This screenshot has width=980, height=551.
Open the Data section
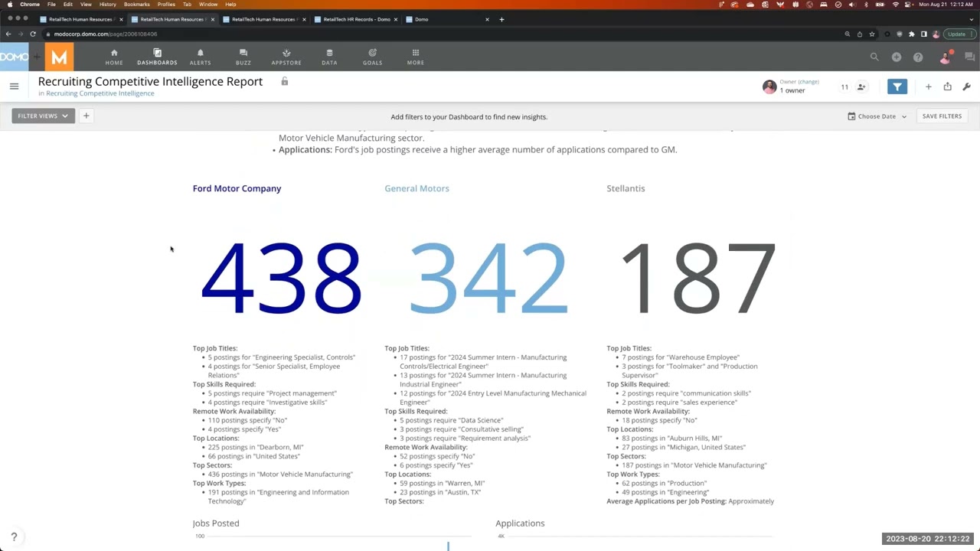tap(329, 57)
